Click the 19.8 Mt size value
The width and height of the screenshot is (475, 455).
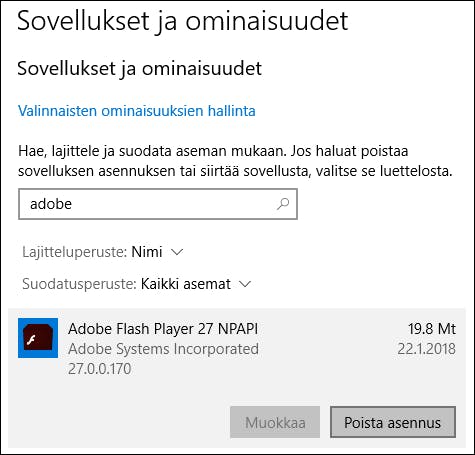[x=432, y=329]
